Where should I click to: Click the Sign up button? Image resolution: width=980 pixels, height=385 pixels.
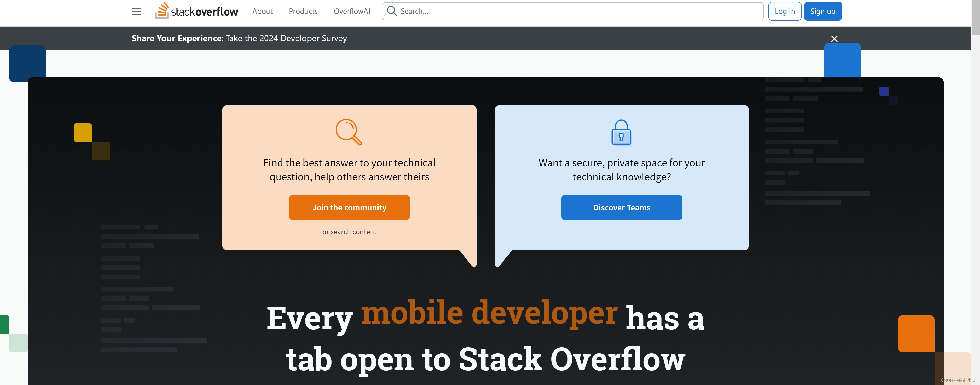(822, 12)
